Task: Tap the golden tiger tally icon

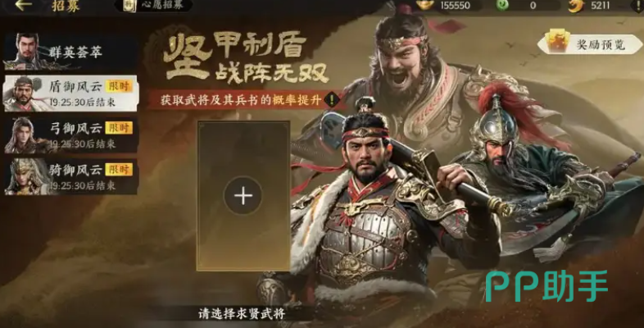Action: click(x=576, y=6)
